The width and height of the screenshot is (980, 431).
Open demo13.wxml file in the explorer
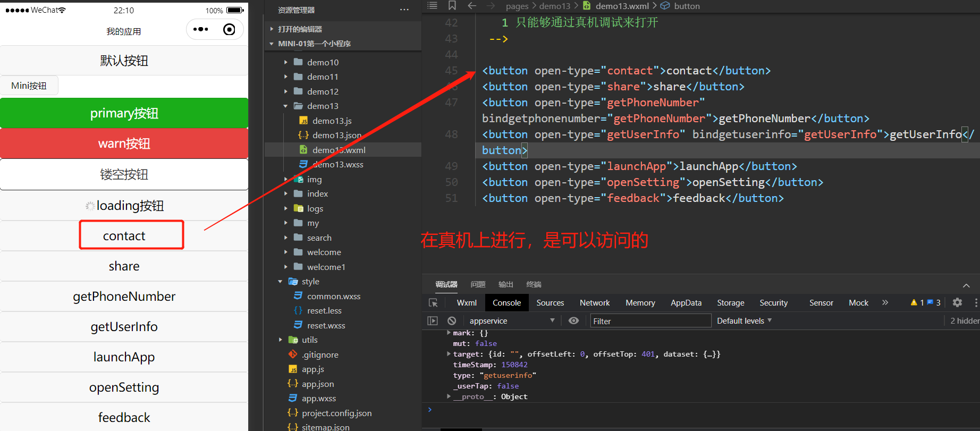click(x=339, y=150)
